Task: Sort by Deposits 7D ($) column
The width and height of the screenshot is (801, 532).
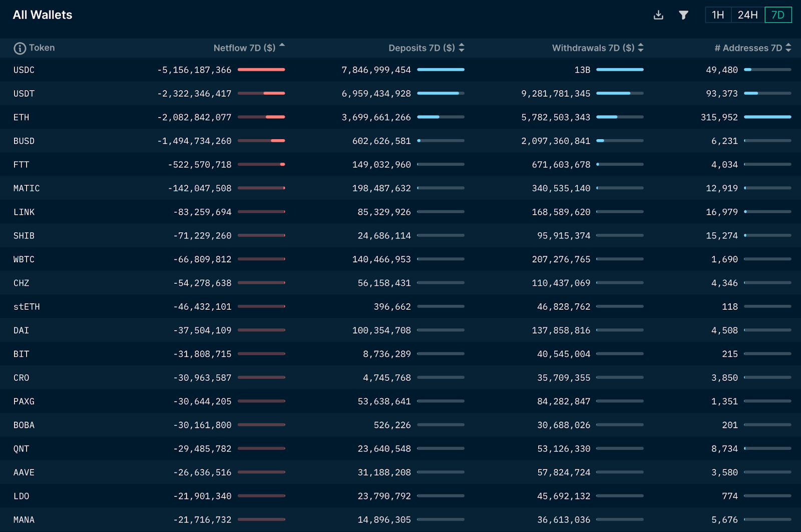Action: [x=427, y=48]
